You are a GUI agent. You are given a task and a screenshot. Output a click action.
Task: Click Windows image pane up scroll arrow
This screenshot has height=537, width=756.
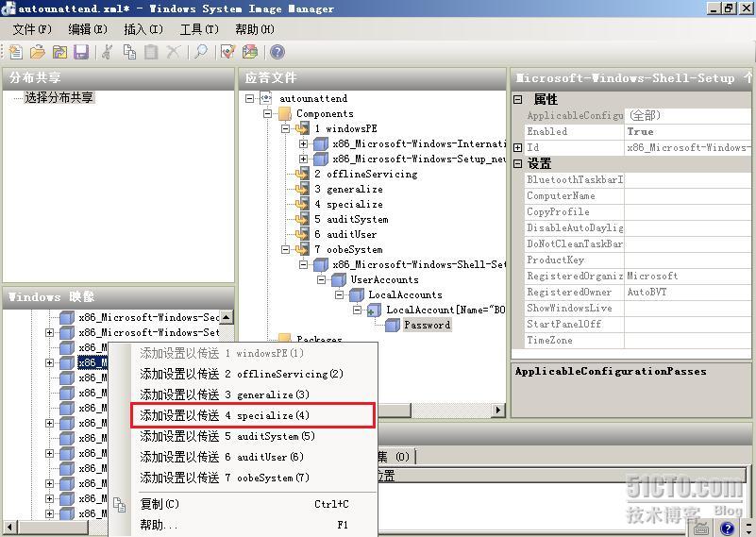[227, 317]
